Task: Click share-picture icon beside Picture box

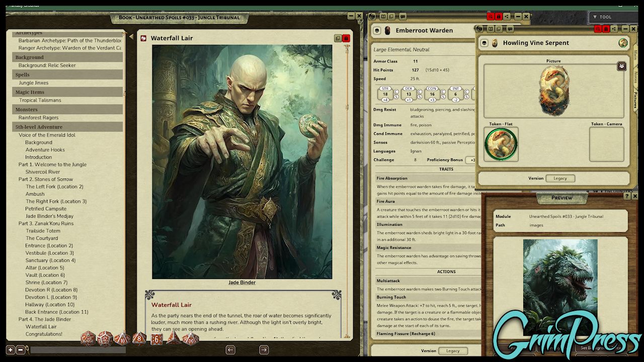Action: (x=622, y=66)
